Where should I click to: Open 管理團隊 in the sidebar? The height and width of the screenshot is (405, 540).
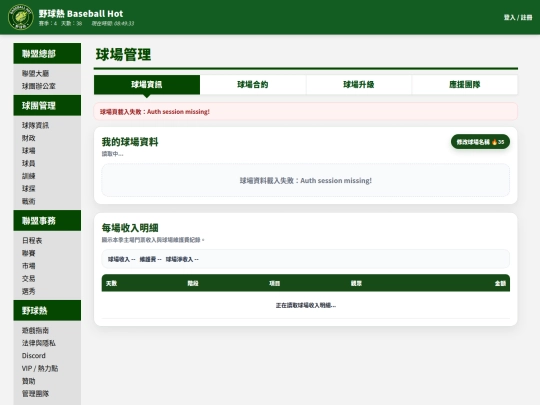pyautogui.click(x=35, y=394)
